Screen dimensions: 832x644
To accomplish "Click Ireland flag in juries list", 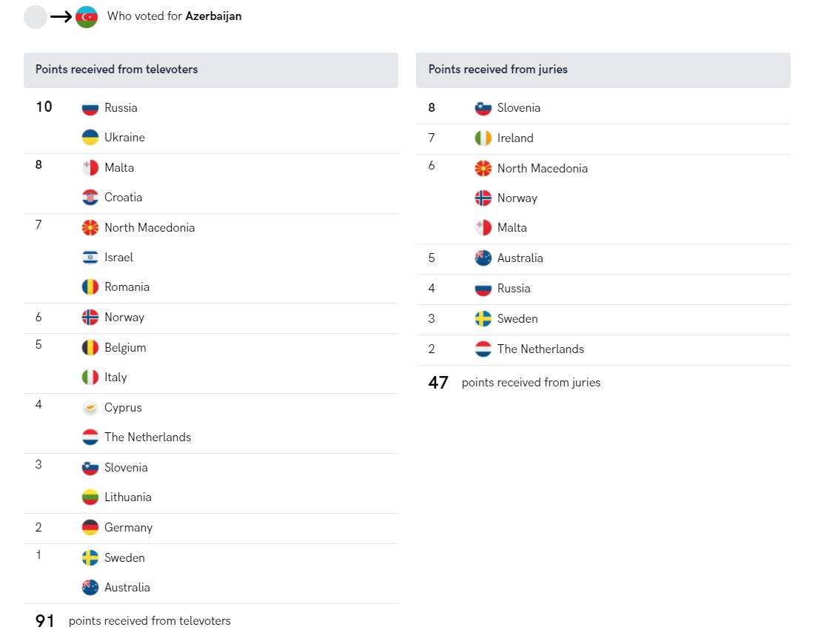I will coord(483,138).
